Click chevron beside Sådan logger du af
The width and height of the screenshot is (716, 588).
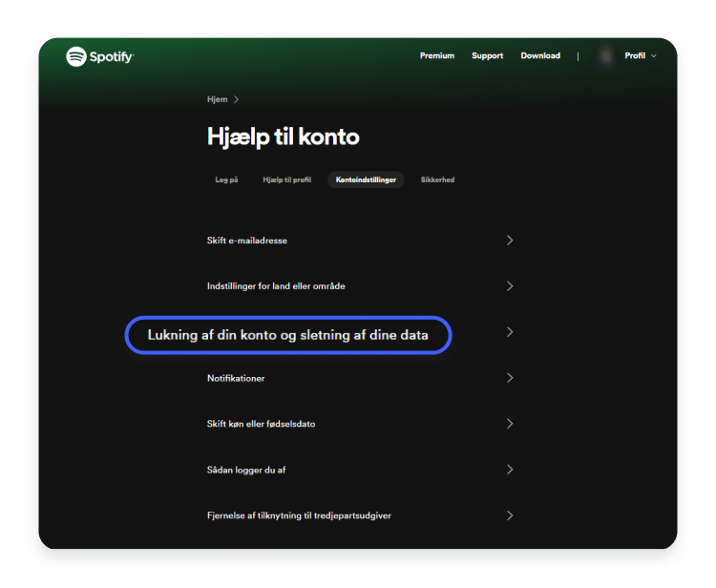pyautogui.click(x=510, y=470)
